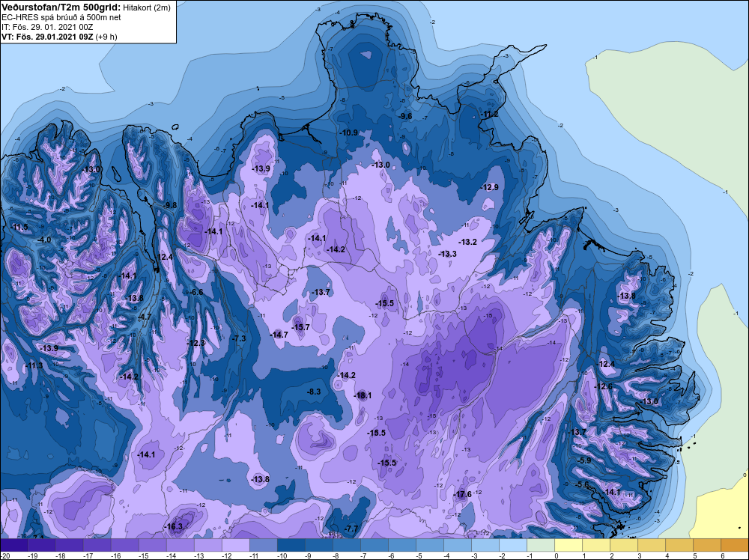Click the -10.9 temperature label

pyautogui.click(x=349, y=133)
